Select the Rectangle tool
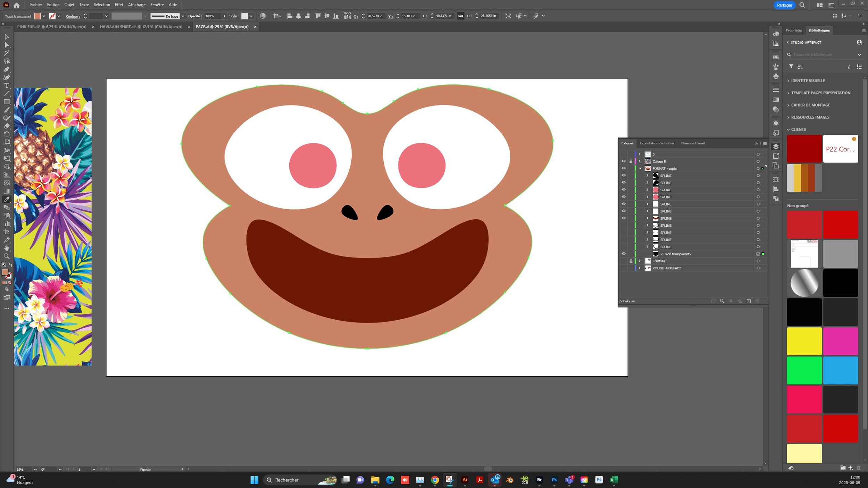This screenshot has width=868, height=488. pos(7,102)
